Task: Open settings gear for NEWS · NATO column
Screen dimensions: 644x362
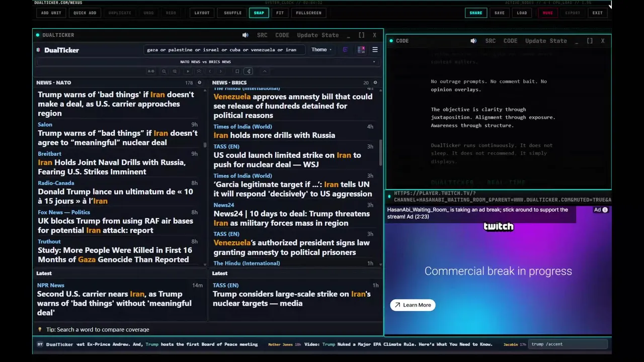Action: (x=199, y=82)
